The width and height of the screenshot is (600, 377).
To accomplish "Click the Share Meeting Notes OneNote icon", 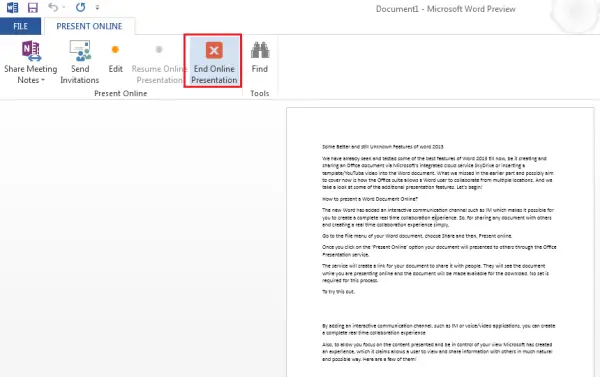I will tap(31, 51).
